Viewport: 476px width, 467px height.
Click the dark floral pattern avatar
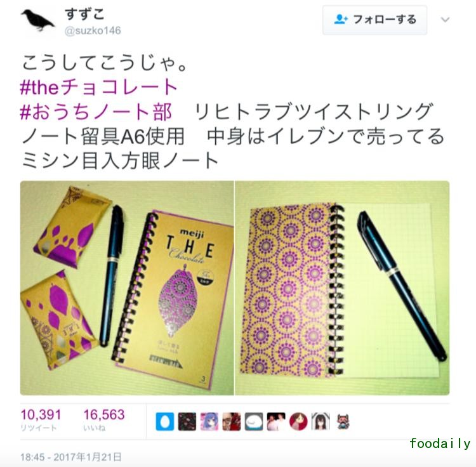click(x=187, y=421)
